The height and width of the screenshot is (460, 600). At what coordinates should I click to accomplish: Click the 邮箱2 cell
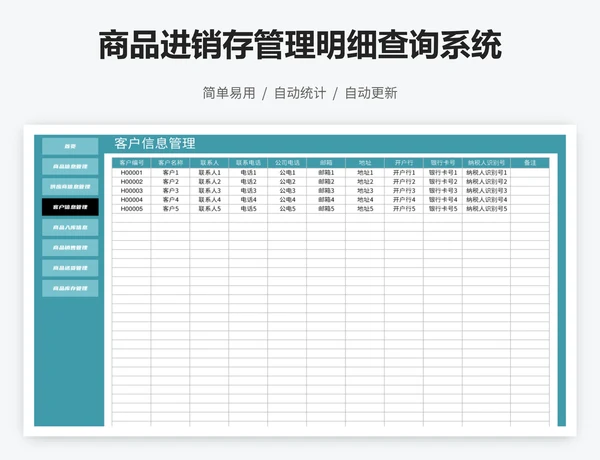(x=326, y=182)
